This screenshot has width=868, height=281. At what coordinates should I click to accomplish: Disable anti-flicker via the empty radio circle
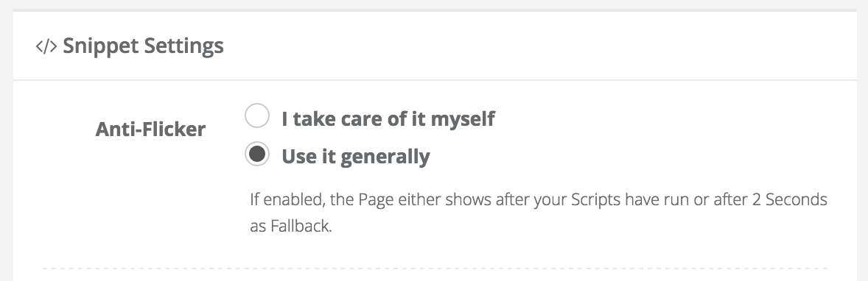[257, 117]
